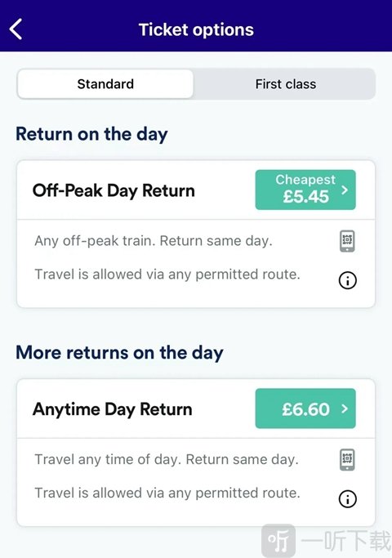Open info icon for Off-Peak Day Return
Screen dimensions: 392x558
[x=348, y=280]
